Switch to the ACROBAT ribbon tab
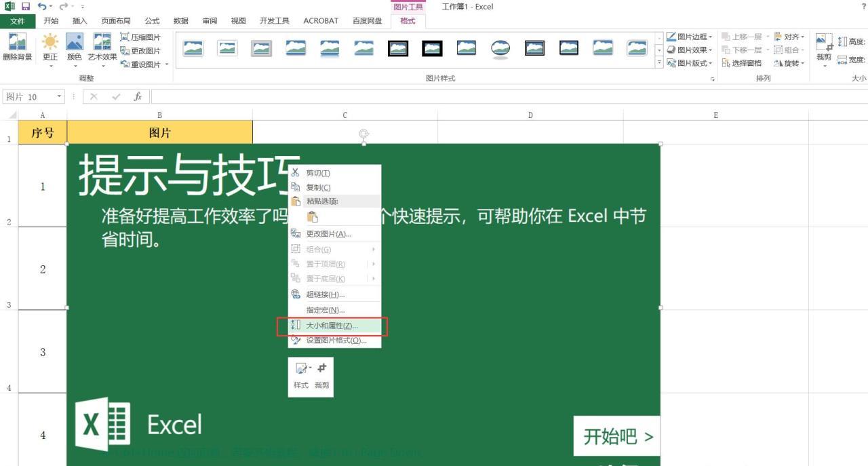The image size is (868, 466). coord(321,21)
